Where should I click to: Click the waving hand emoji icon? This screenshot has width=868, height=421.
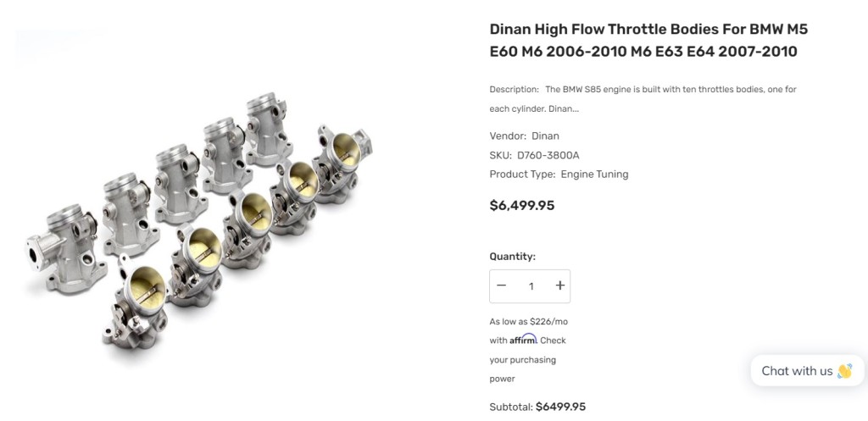pyautogui.click(x=845, y=371)
